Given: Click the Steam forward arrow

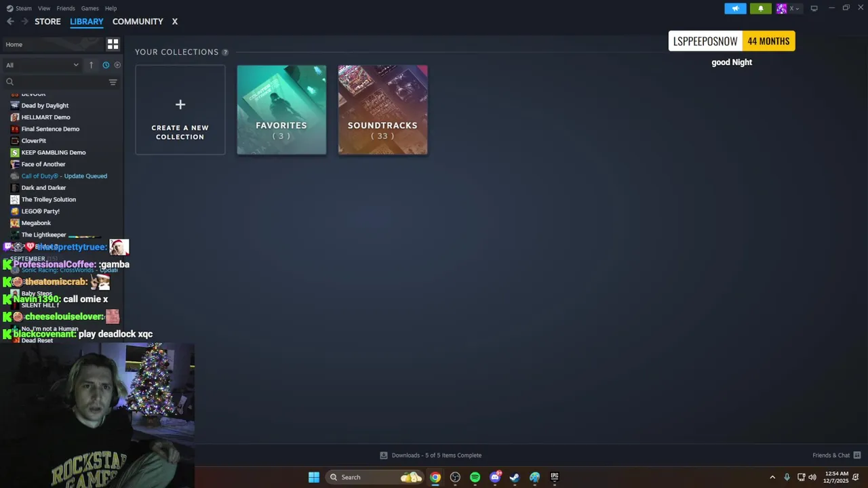Looking at the screenshot, I should click(25, 22).
